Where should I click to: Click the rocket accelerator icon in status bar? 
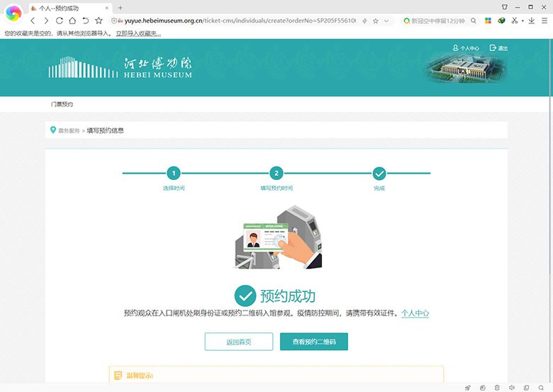point(467,387)
